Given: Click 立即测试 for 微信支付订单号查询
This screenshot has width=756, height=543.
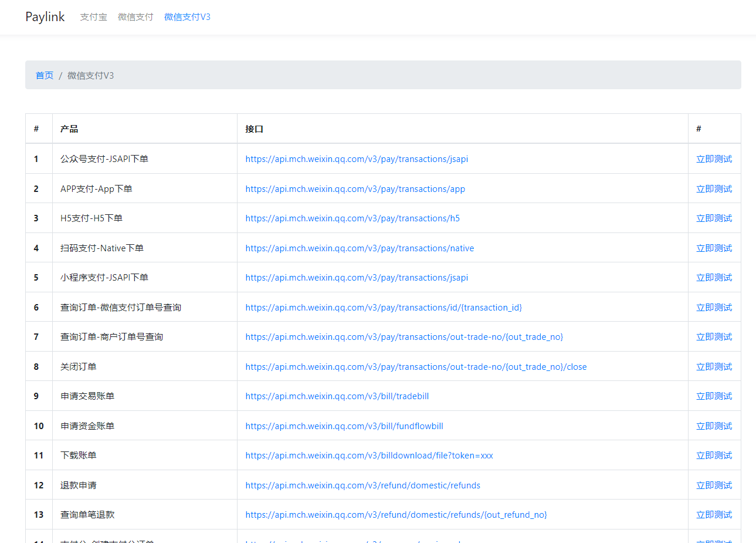Looking at the screenshot, I should coord(714,308).
